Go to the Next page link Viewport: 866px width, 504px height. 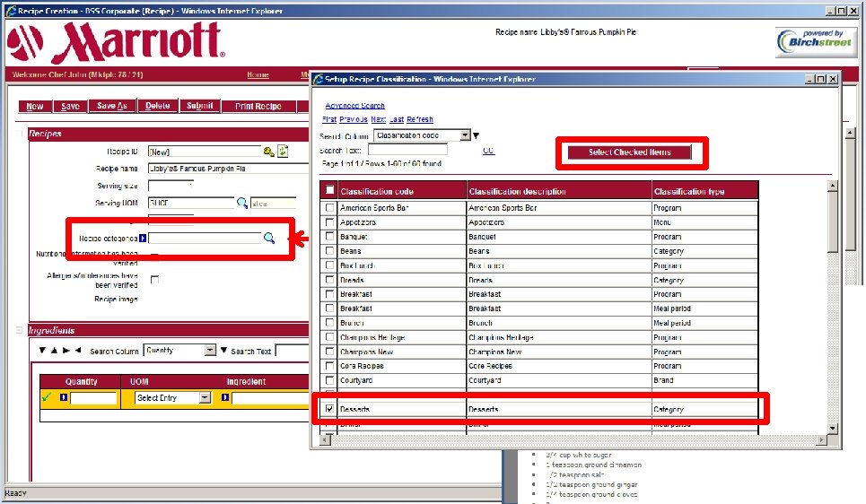point(379,119)
